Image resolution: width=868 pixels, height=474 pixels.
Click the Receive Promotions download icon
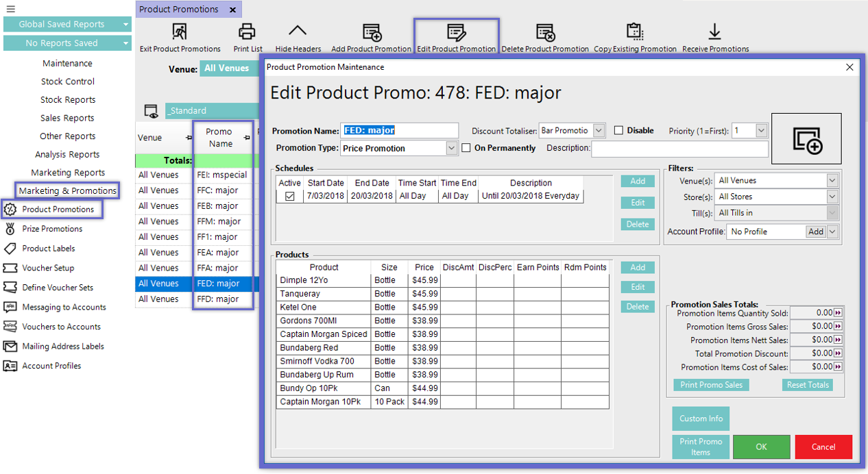[715, 32]
